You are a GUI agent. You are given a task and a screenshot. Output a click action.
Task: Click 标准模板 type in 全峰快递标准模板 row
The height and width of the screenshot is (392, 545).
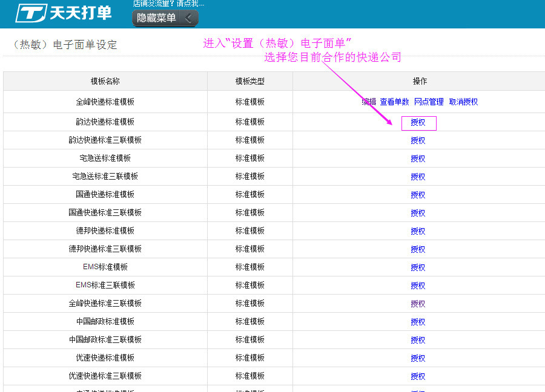(x=250, y=102)
